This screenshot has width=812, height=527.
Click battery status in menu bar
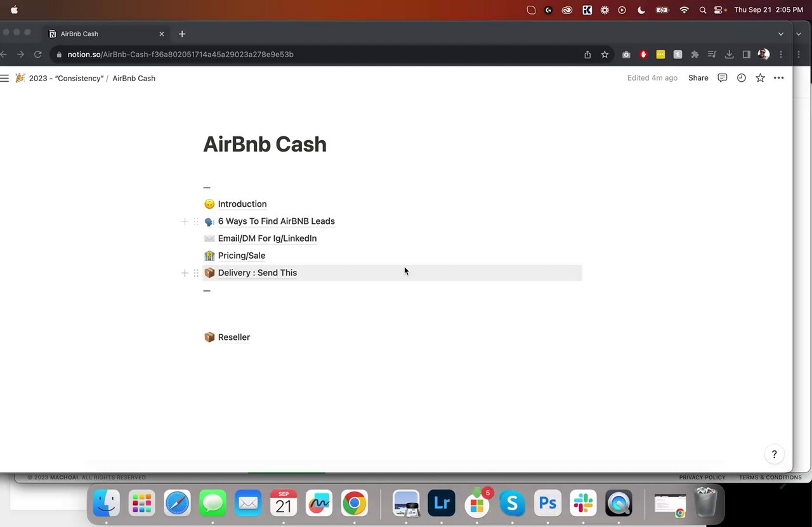(662, 10)
